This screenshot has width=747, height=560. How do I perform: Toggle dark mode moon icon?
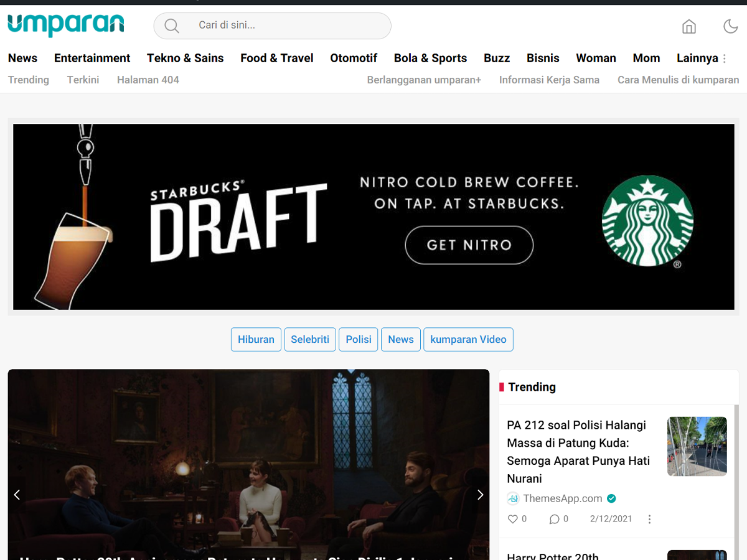pyautogui.click(x=730, y=26)
